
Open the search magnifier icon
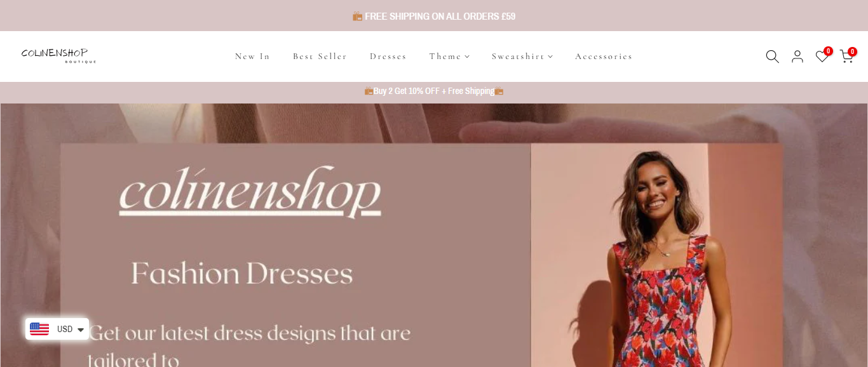(x=772, y=57)
